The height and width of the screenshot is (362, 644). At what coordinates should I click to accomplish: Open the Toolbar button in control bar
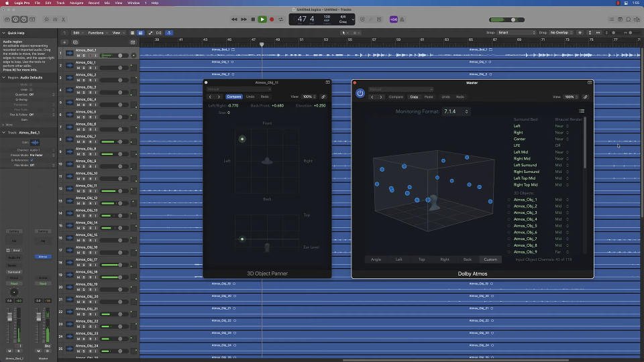pyautogui.click(x=32, y=19)
